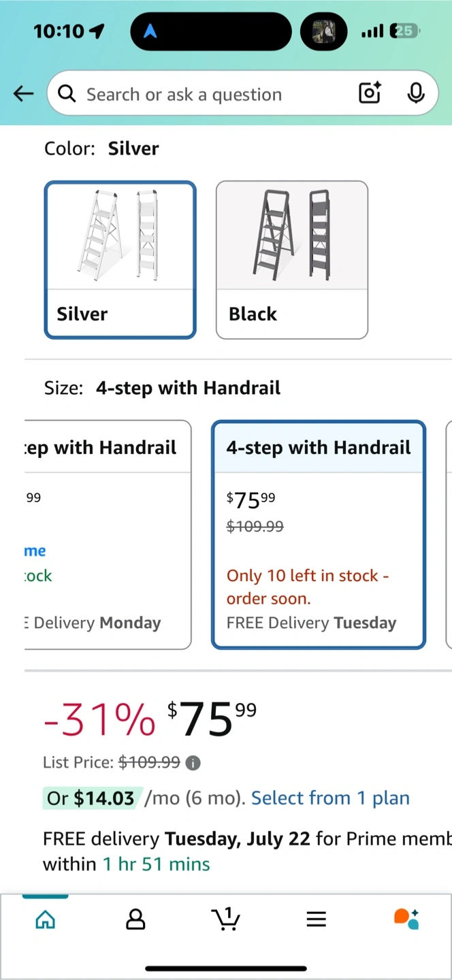Tap the Silver ladder thumbnail image
This screenshot has height=980, width=452.
120,235
